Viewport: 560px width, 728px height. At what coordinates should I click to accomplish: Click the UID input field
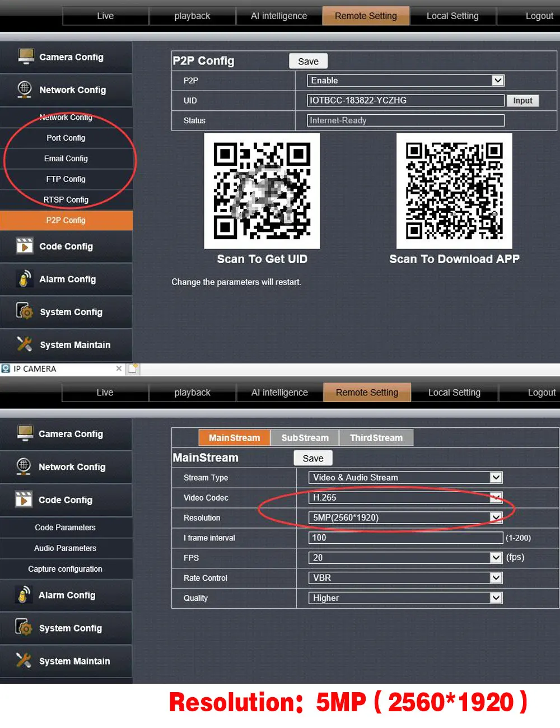(x=405, y=101)
